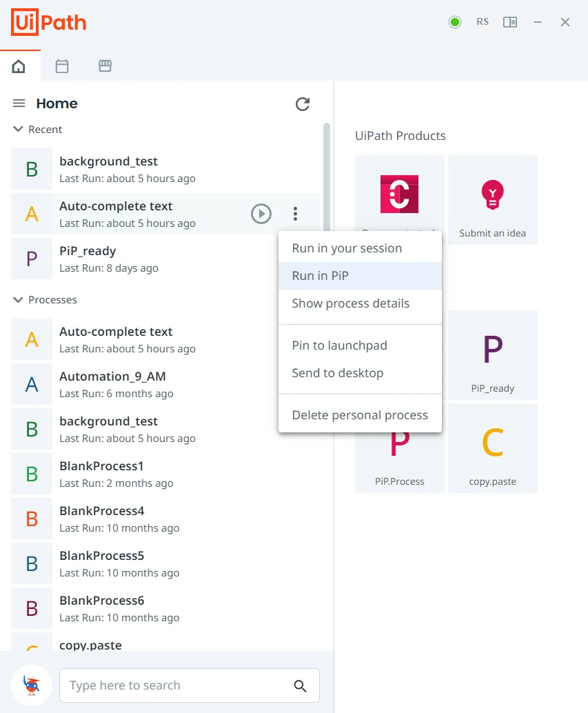This screenshot has height=713, width=588.
Task: Launch PiP.Process launchpad tile
Action: pyautogui.click(x=399, y=463)
